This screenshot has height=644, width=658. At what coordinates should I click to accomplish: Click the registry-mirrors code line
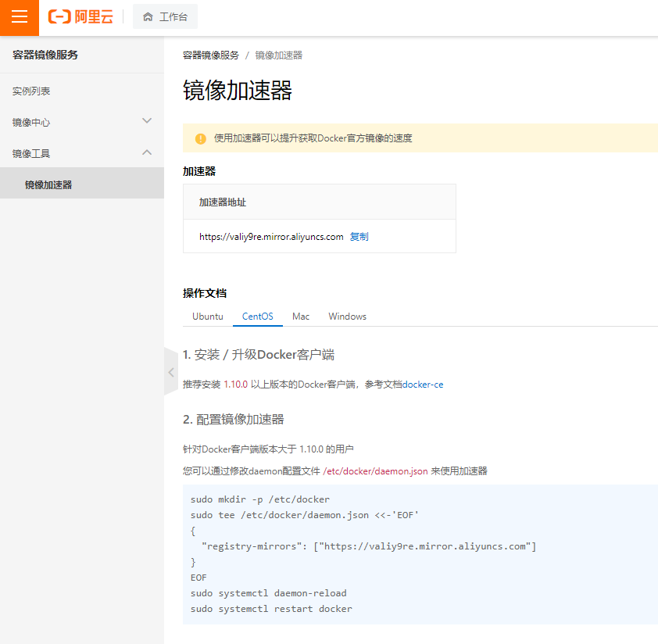point(369,546)
